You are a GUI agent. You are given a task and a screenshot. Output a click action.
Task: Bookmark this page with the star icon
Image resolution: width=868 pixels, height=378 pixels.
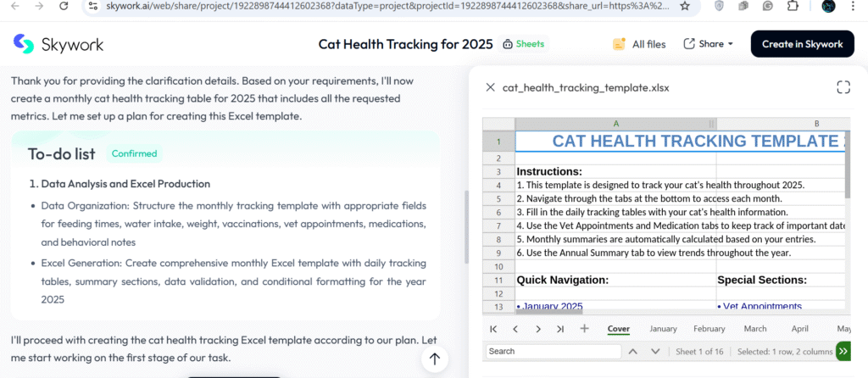pos(685,6)
